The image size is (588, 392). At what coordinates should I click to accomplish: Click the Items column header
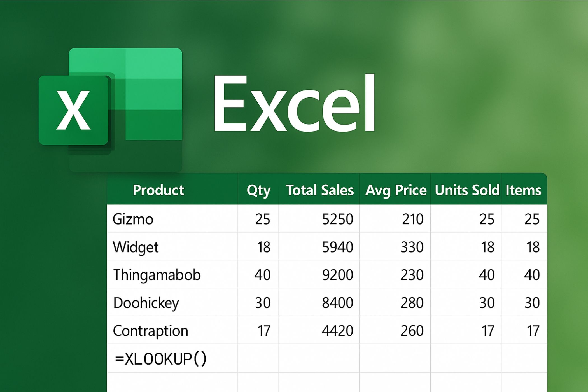click(x=524, y=190)
